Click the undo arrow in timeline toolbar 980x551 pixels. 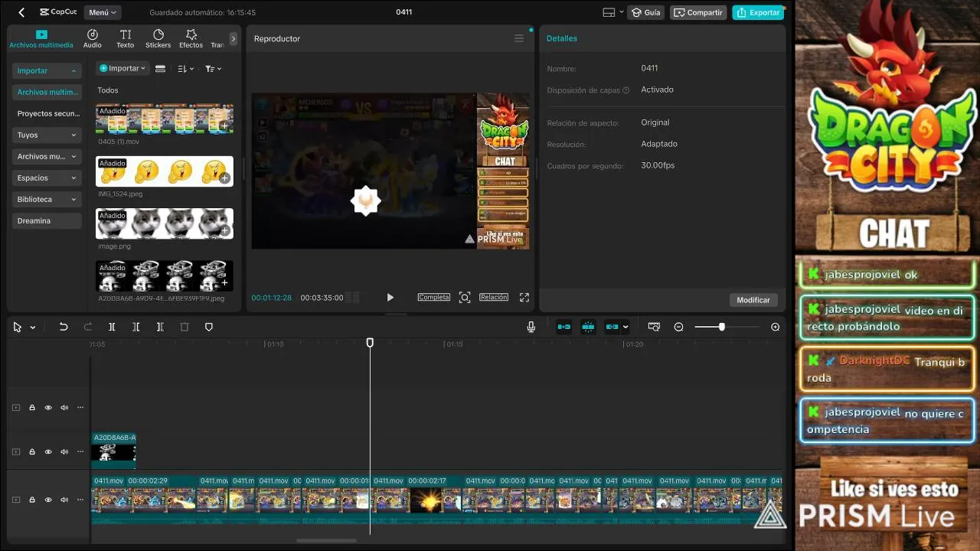click(x=64, y=327)
